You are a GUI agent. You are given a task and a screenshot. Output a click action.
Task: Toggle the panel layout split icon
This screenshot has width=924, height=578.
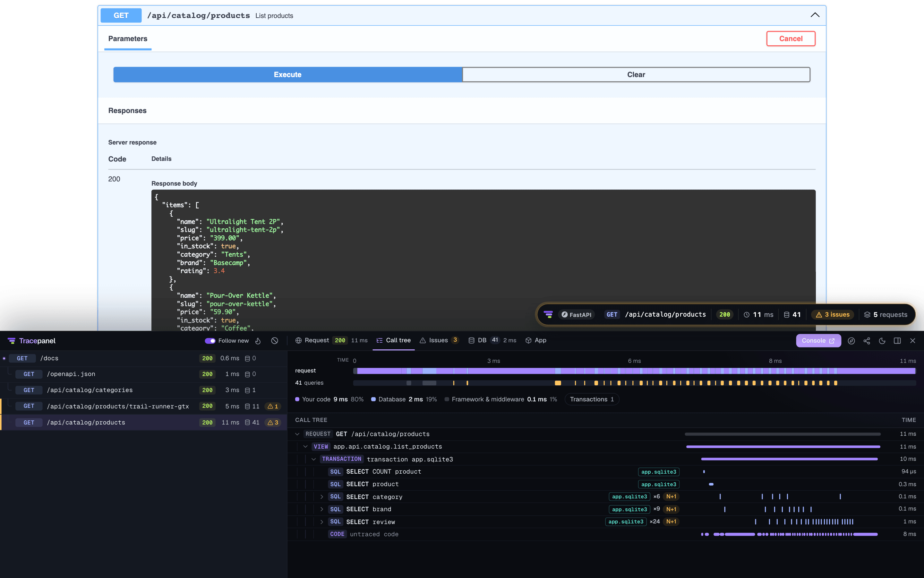pyautogui.click(x=897, y=341)
